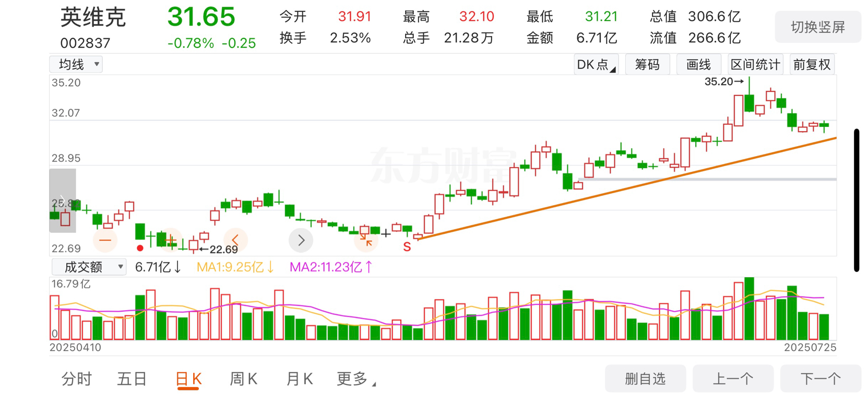Open the 成交额 sub-indicator dropdown
Screen dimensions: 868x401
(x=89, y=267)
